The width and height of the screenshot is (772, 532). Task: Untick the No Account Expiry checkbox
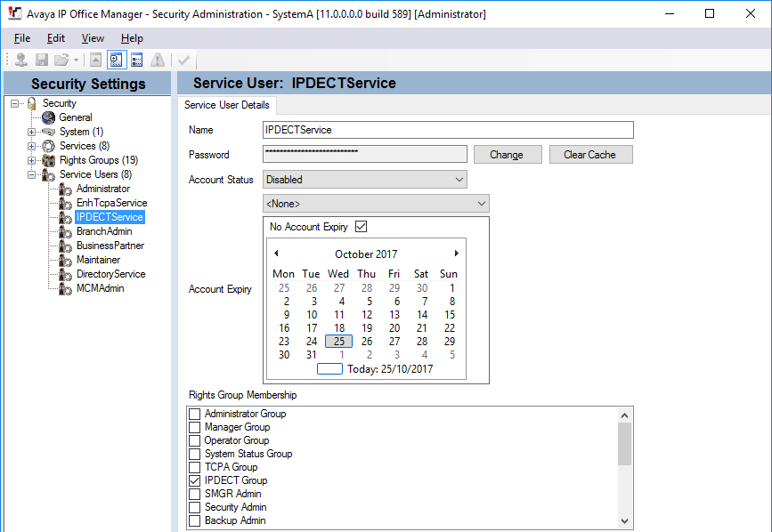click(x=361, y=227)
